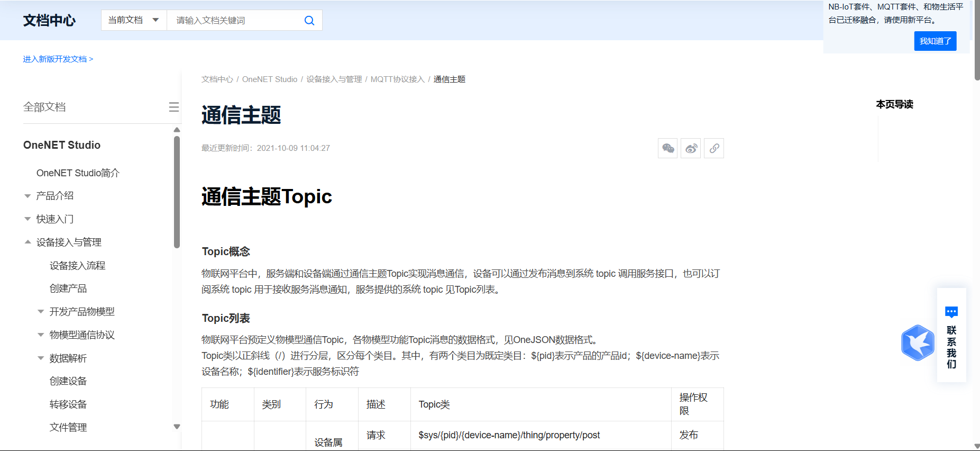The image size is (980, 451).
Task: Select 产品介绍 in sidebar tree
Action: (x=55, y=196)
